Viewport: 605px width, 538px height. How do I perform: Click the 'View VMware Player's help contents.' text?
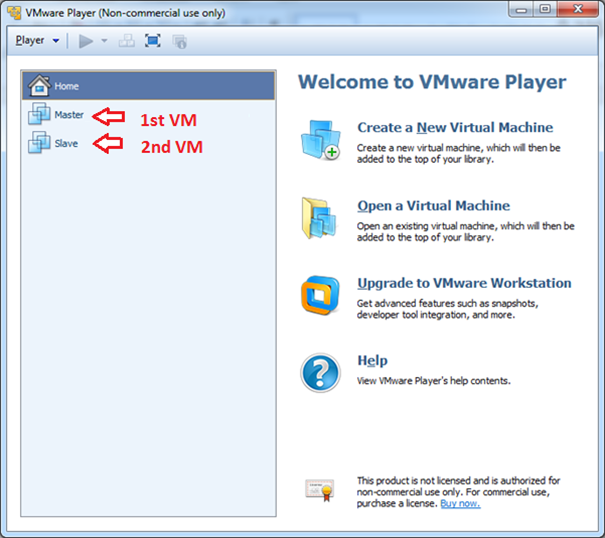click(433, 381)
